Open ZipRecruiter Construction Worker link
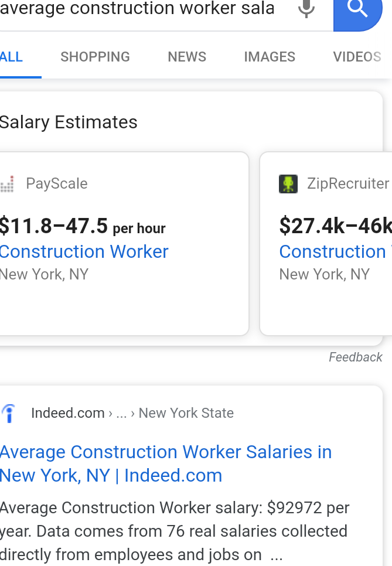This screenshot has width=392, height=566. [x=335, y=251]
